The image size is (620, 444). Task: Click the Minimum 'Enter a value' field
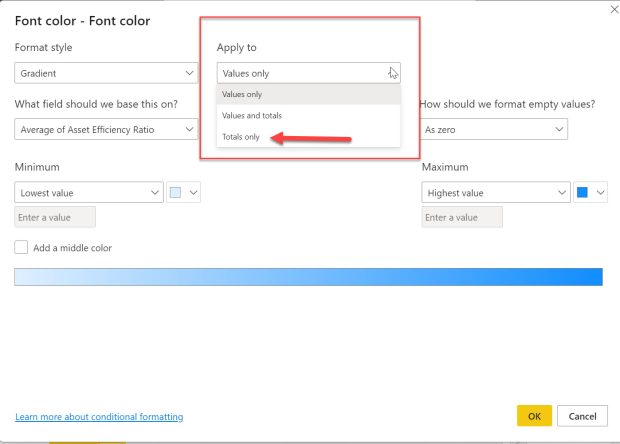[55, 217]
